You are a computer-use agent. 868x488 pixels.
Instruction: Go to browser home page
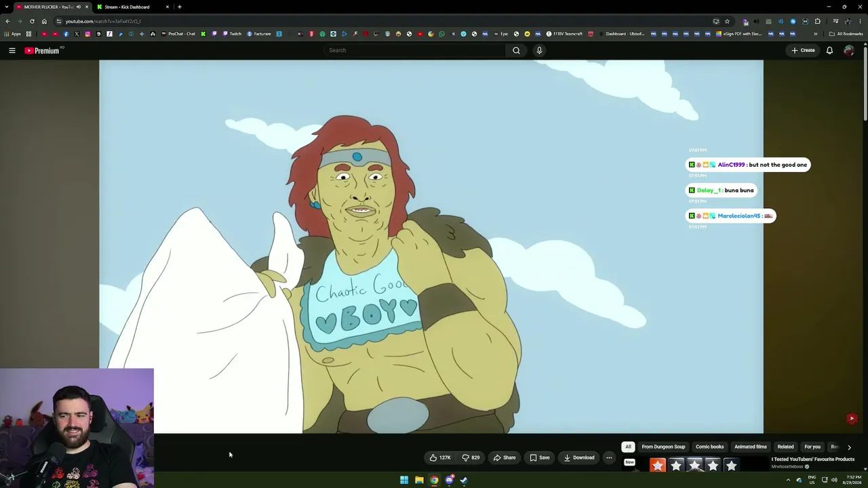tap(44, 21)
